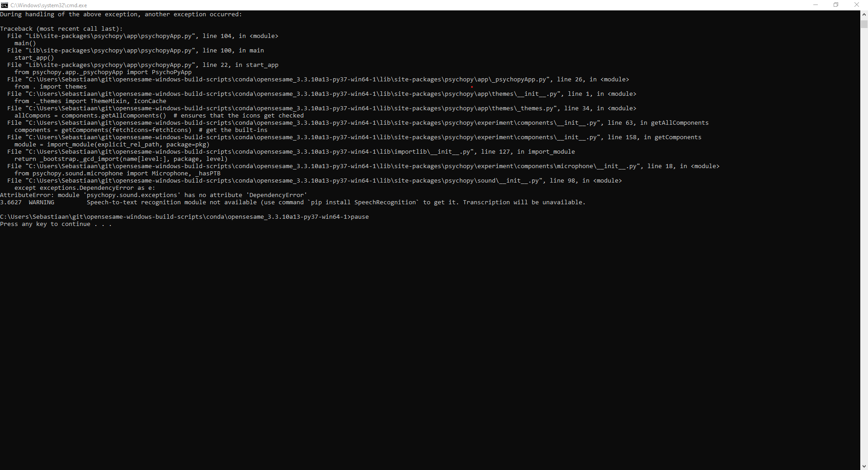Click the title bar text cmd.exe
868x470 pixels.
50,5
